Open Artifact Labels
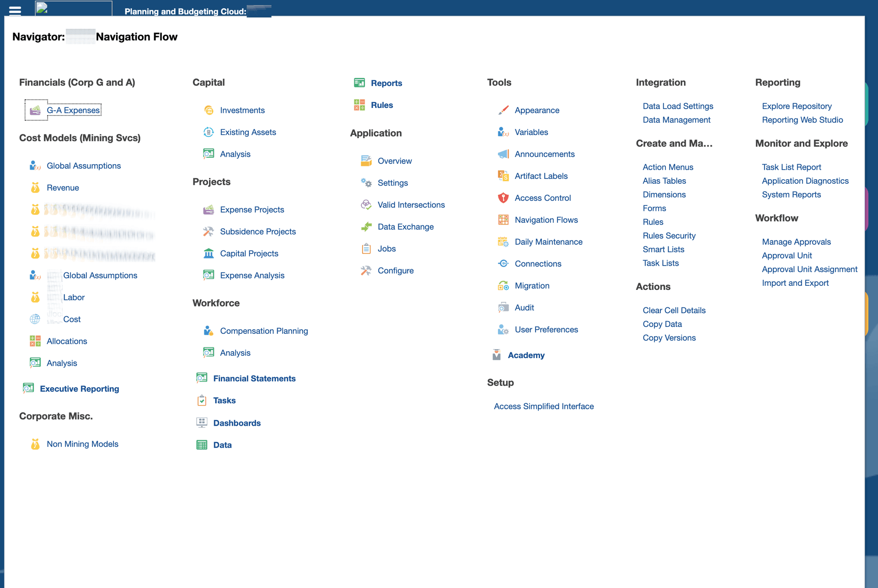 point(541,176)
